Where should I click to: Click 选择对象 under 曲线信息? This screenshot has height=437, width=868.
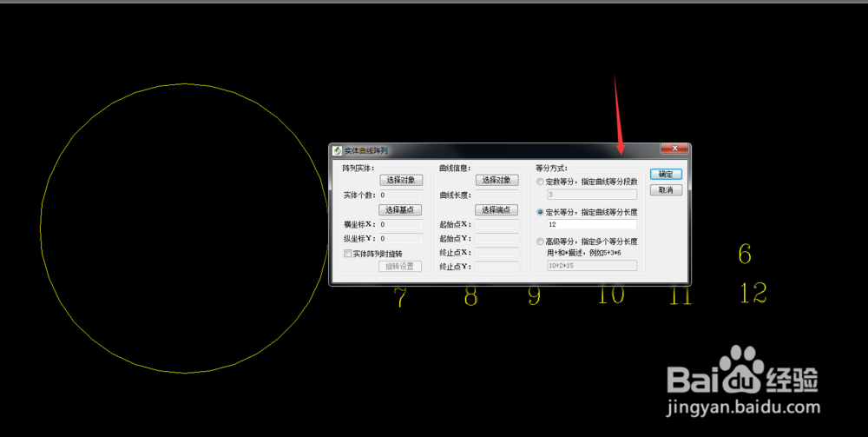(497, 180)
